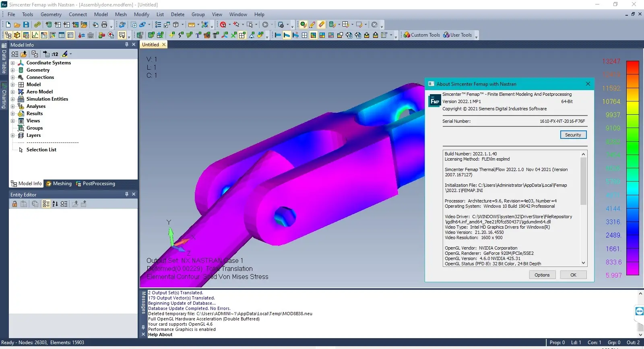This screenshot has width=644, height=349.
Task: Click the stacked colored discs icon
Action: tap(102, 35)
